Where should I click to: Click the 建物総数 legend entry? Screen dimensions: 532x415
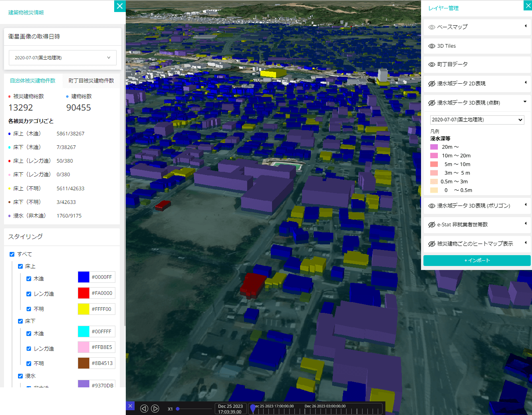79,97
